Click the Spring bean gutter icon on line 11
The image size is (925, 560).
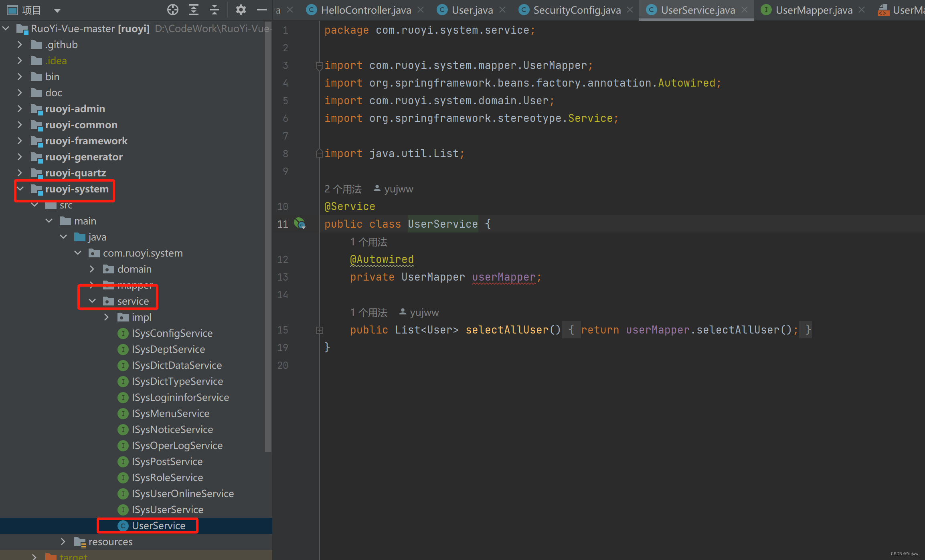[300, 223]
